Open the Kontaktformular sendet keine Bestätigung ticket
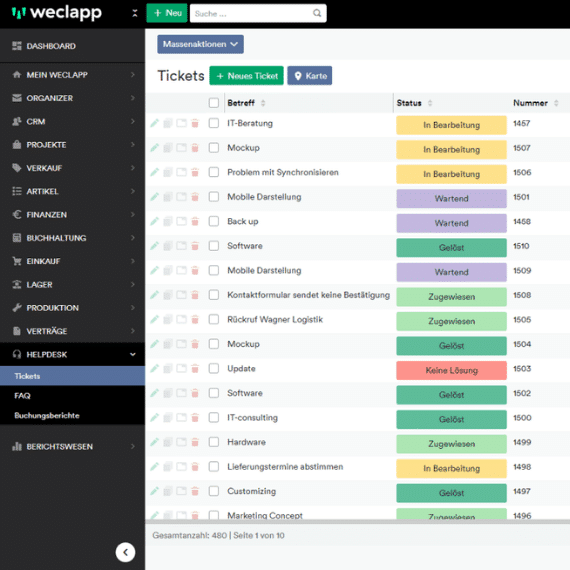The image size is (570, 570). (x=308, y=295)
